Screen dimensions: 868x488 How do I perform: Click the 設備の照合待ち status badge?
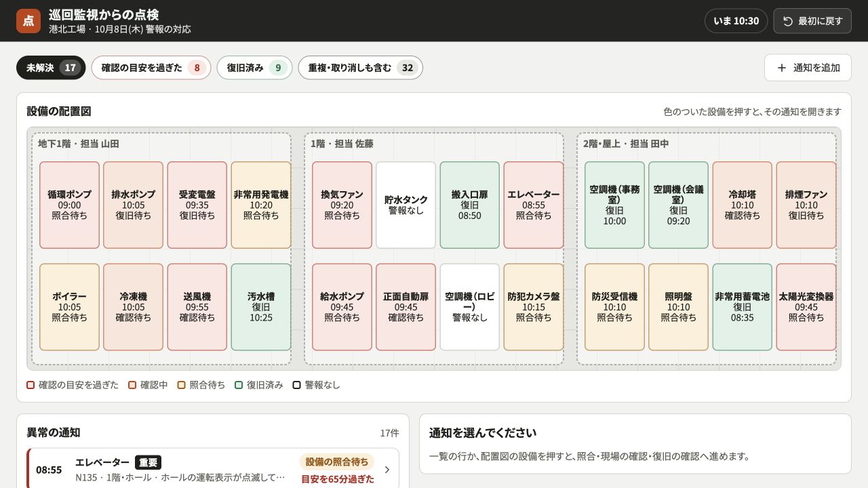click(x=337, y=462)
